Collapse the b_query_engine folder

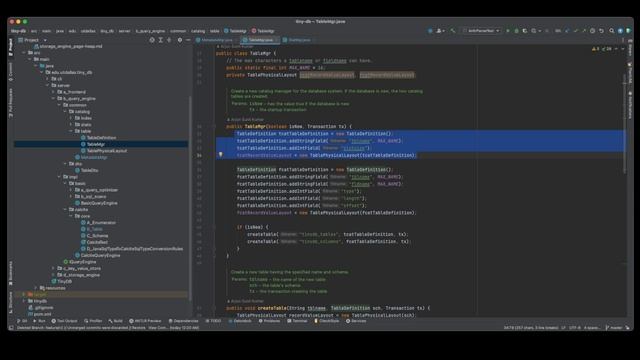click(x=53, y=98)
